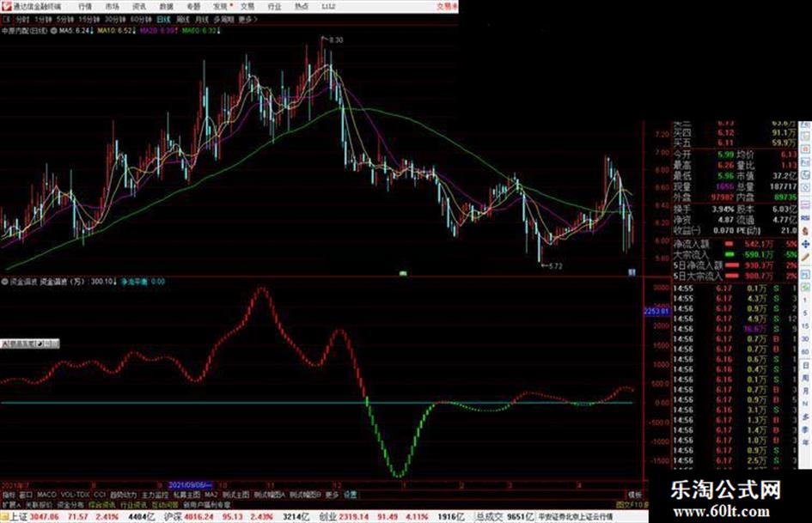Select the 趋势动力 indicator tab
The height and width of the screenshot is (523, 812).
[x=123, y=495]
